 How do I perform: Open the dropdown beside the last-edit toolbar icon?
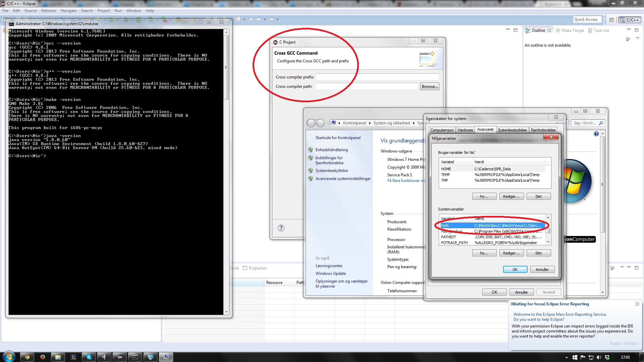coord(244,19)
